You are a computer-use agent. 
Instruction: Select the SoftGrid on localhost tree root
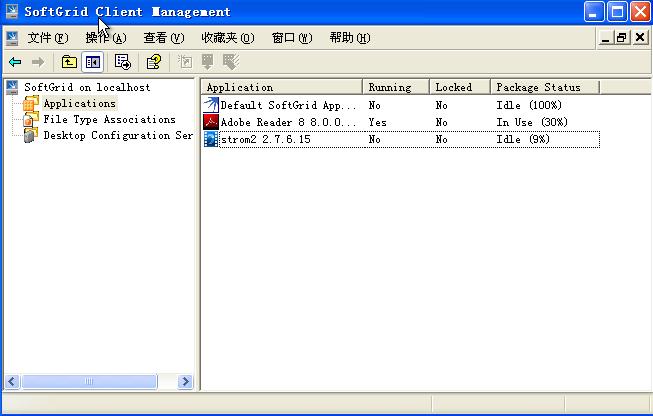(87, 87)
